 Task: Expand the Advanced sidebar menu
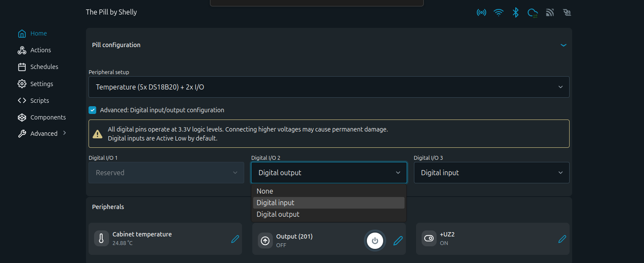point(44,133)
